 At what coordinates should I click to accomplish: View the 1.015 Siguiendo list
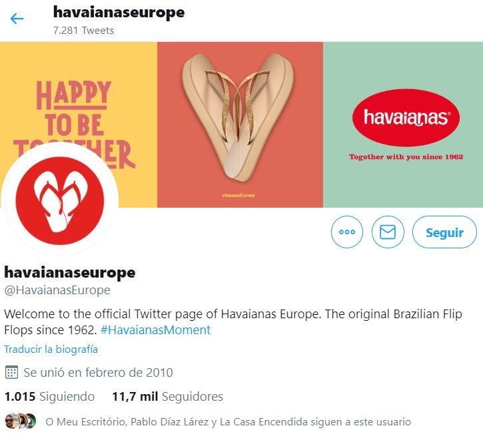[x=49, y=397]
